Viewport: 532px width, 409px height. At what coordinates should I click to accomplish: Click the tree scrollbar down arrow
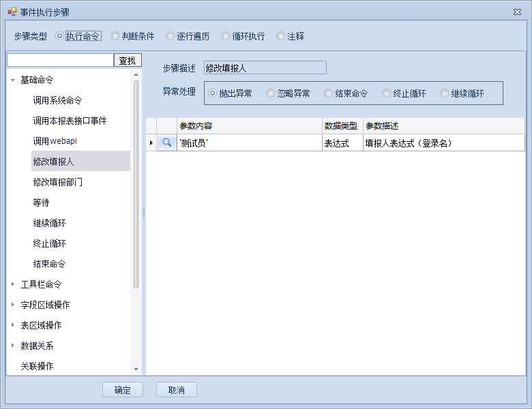click(x=136, y=369)
